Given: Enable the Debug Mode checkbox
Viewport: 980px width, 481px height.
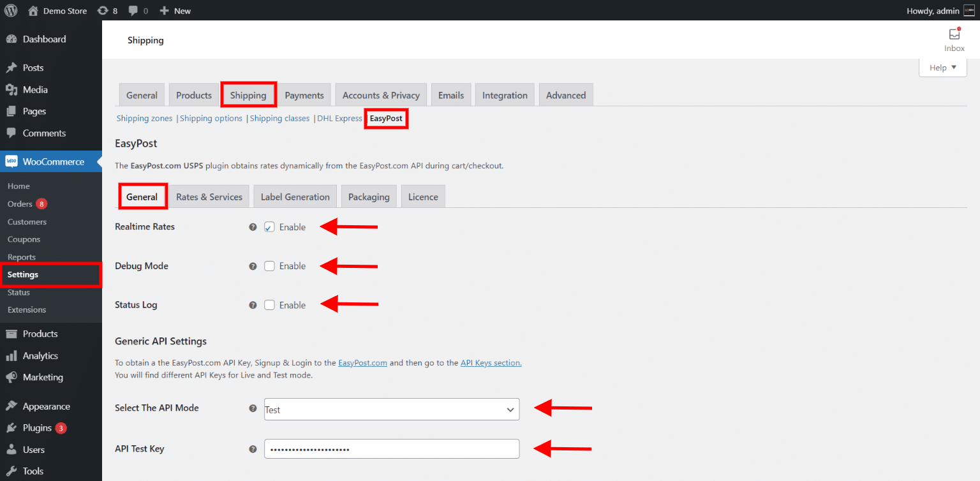Looking at the screenshot, I should [270, 266].
